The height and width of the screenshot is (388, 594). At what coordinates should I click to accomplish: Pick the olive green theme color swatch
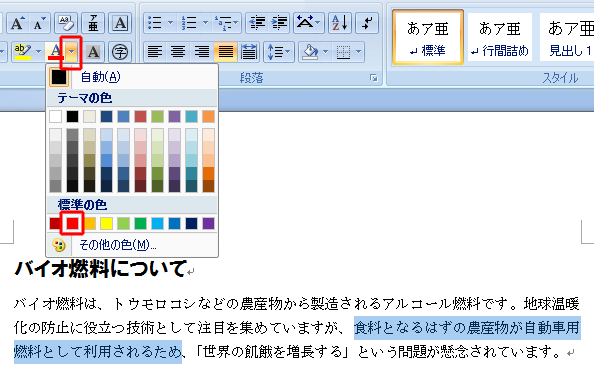point(158,116)
